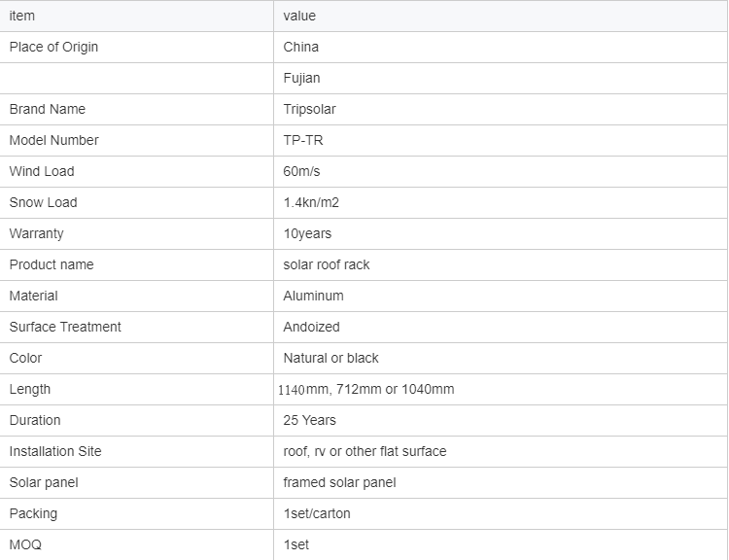Select the 'Surface Treatment' label

click(x=65, y=327)
